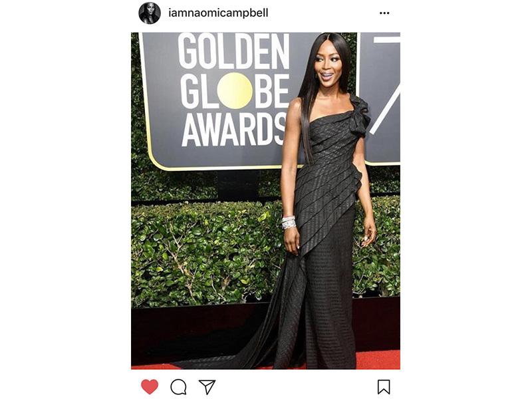Screen dimensions: 532x399
Task: Save the post with the bookmark icon
Action: 384,387
